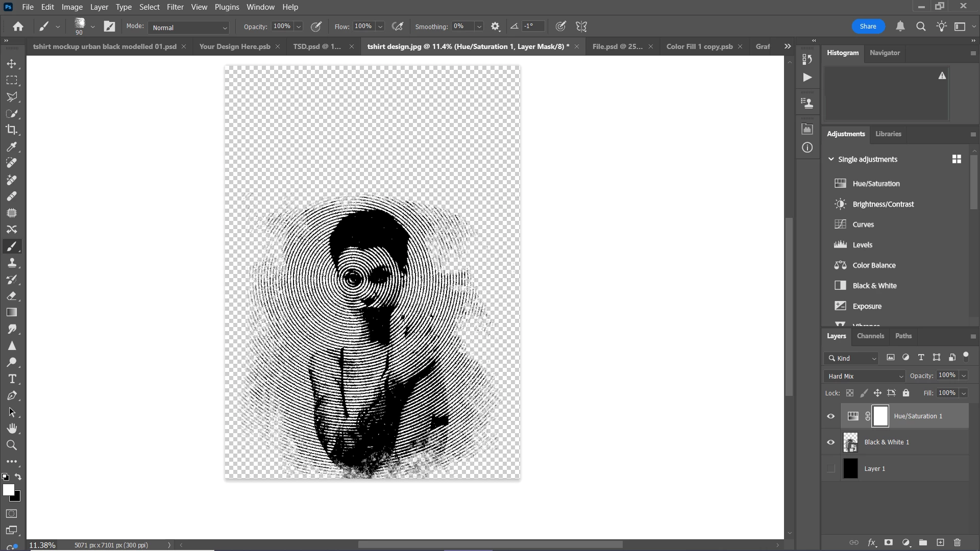Hide the Hue/Saturation 1 layer

831,416
